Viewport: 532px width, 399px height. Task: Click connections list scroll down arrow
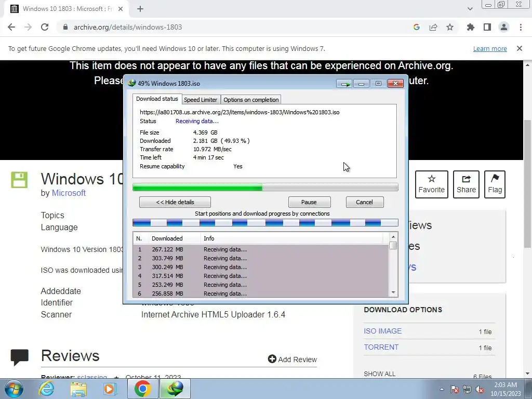pyautogui.click(x=393, y=292)
